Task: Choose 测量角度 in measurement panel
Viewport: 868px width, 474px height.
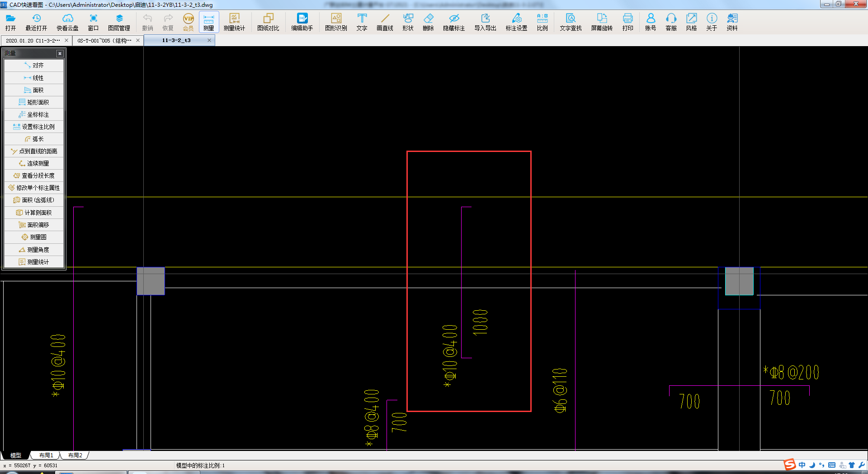Action: tap(34, 250)
